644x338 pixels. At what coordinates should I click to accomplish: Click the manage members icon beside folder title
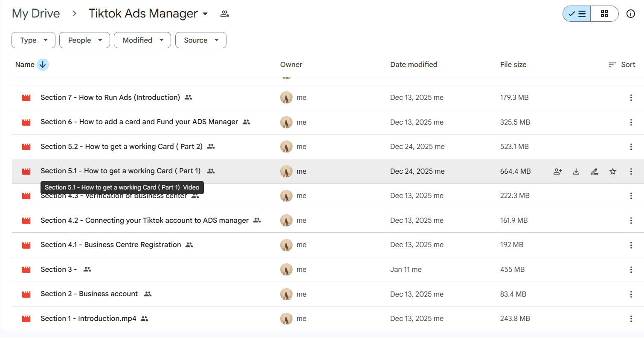225,13
